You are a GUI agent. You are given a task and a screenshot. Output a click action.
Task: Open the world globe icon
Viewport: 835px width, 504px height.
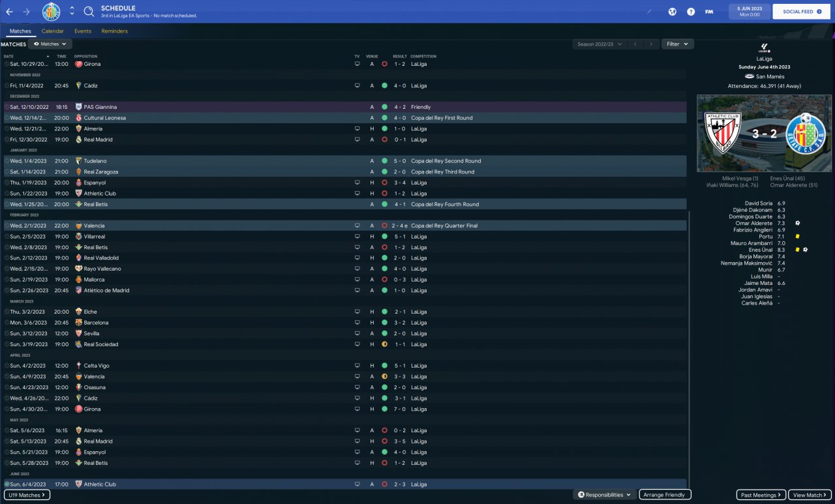click(x=672, y=12)
